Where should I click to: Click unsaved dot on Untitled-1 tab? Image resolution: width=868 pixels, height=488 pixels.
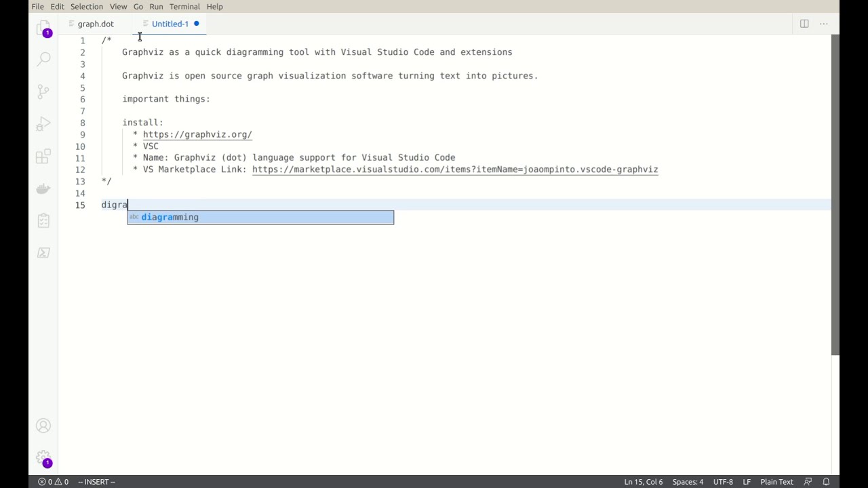(x=197, y=24)
